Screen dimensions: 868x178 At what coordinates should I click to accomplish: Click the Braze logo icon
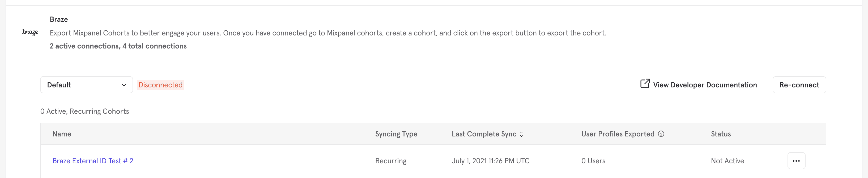pyautogui.click(x=30, y=33)
